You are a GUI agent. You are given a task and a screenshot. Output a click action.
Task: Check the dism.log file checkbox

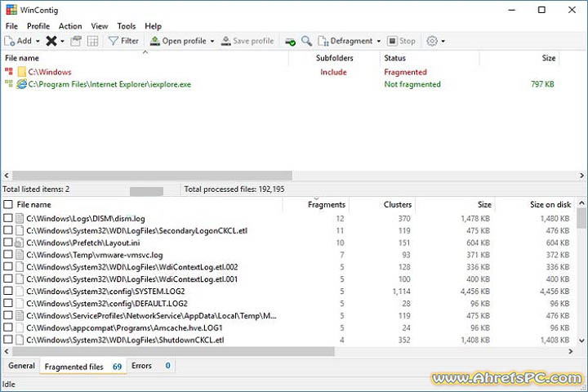pos(8,218)
